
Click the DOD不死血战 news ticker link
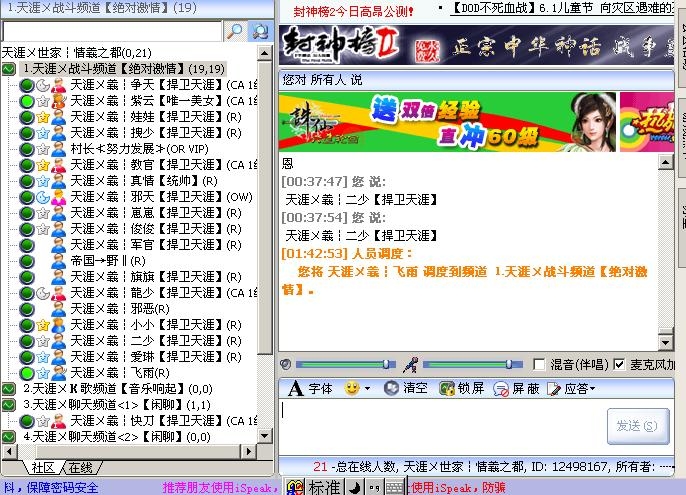pos(562,8)
